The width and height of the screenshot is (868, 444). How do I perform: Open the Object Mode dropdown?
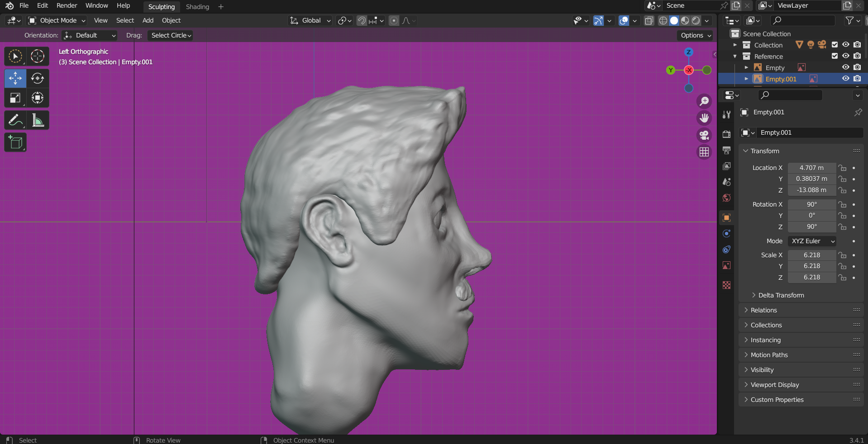pyautogui.click(x=57, y=20)
